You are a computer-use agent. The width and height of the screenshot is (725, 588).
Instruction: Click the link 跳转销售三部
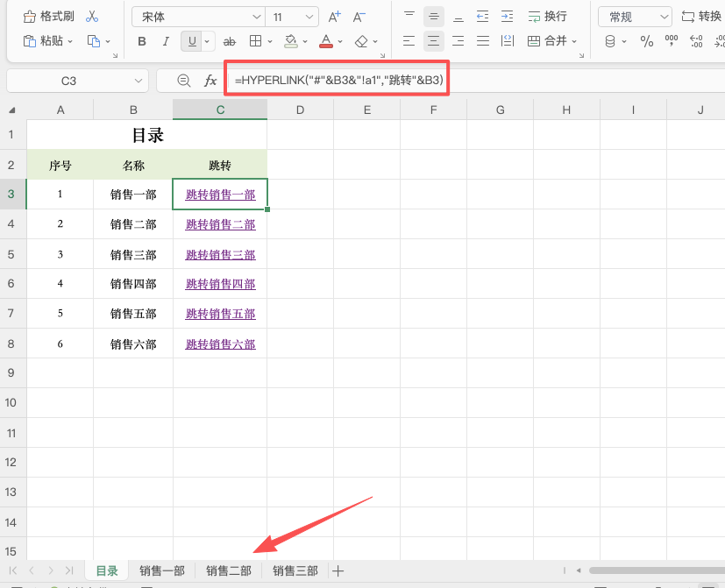point(221,255)
